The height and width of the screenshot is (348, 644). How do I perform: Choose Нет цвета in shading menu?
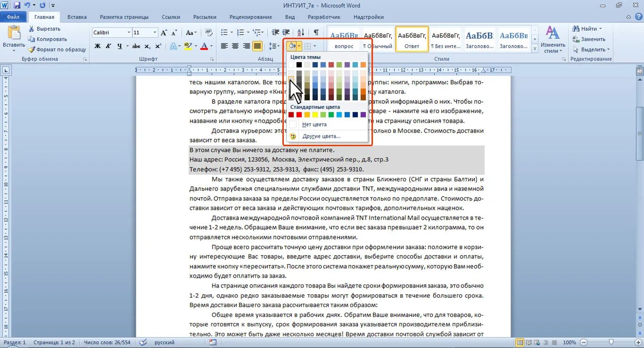point(327,124)
